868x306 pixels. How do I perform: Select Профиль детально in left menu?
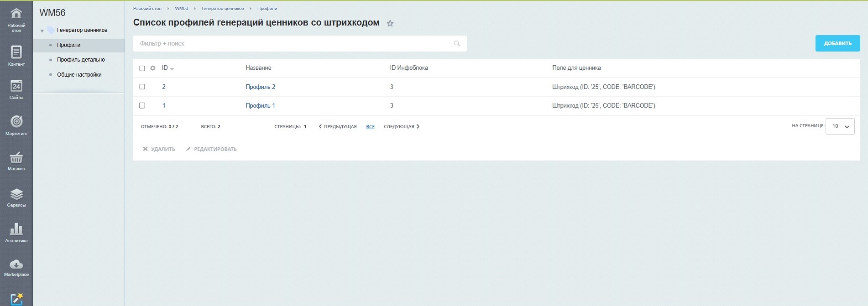pyautogui.click(x=81, y=60)
